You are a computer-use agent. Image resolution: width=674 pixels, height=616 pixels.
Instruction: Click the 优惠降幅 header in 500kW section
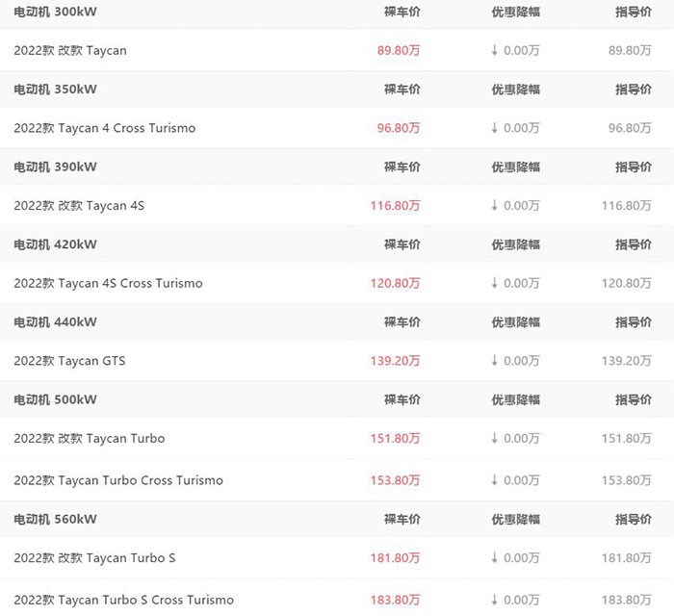516,400
